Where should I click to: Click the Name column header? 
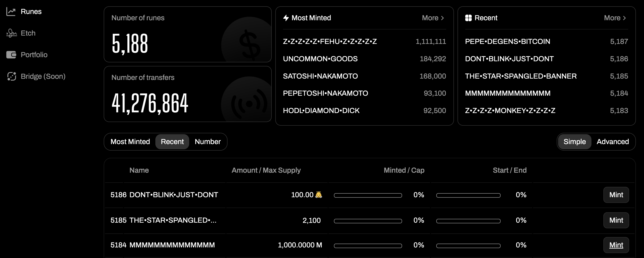click(x=139, y=170)
